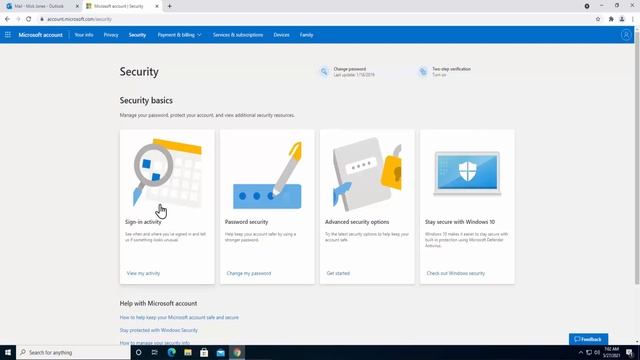Launch Microsoft Edge from the taskbar
The width and height of the screenshot is (640, 360).
coord(171,352)
